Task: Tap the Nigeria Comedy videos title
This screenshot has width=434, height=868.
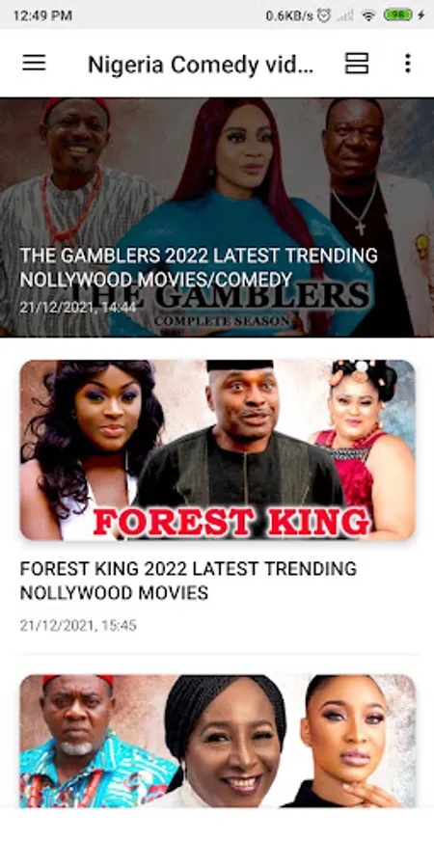Action: [x=201, y=65]
